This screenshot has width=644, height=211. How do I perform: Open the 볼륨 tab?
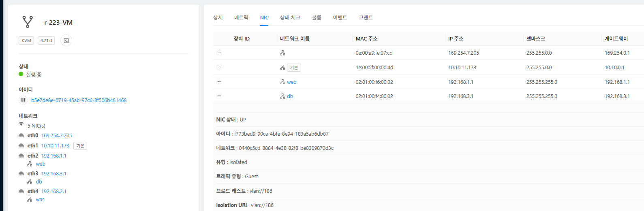[x=317, y=17]
